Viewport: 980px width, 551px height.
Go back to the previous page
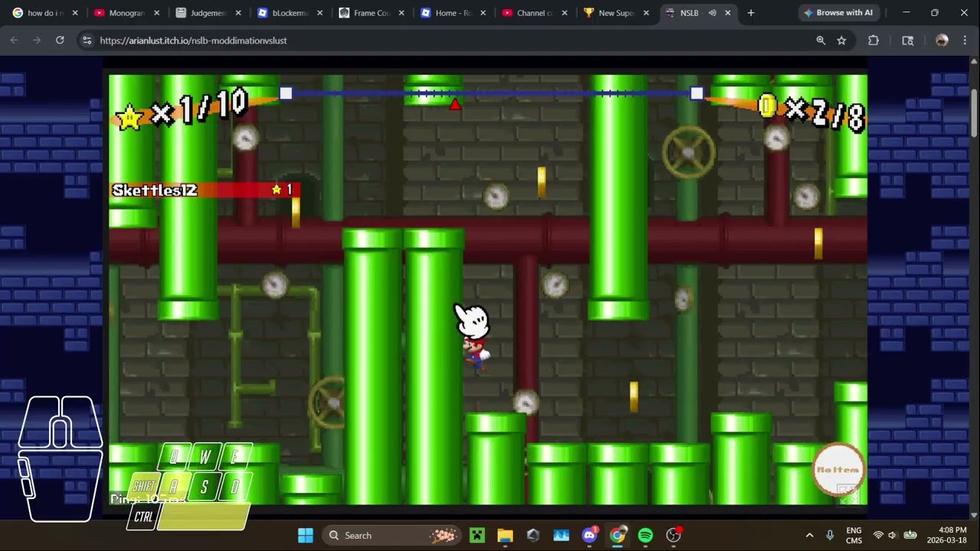(14, 41)
